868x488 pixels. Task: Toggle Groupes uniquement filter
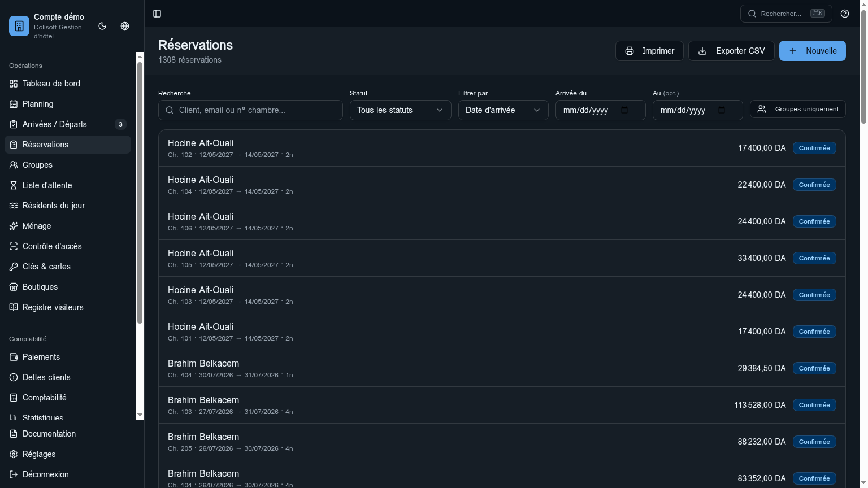tap(798, 109)
